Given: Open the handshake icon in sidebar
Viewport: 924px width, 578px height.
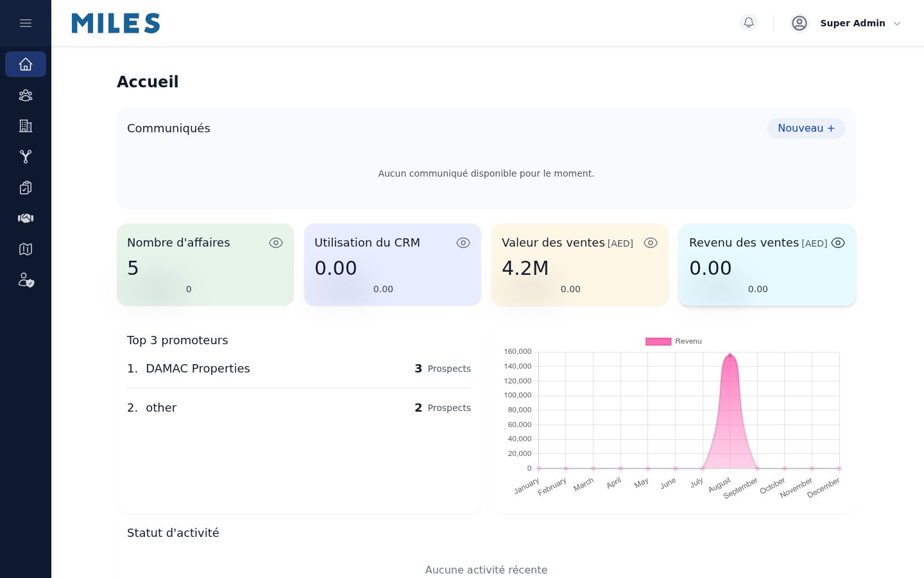Looking at the screenshot, I should (26, 218).
